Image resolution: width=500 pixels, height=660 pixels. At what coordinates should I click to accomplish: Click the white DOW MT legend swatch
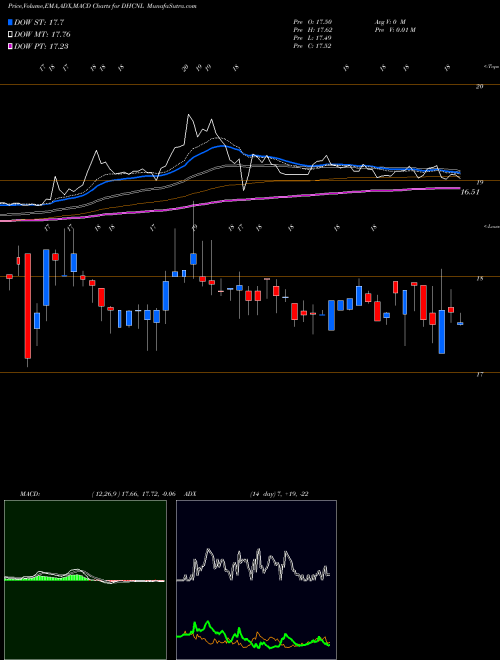(x=11, y=35)
